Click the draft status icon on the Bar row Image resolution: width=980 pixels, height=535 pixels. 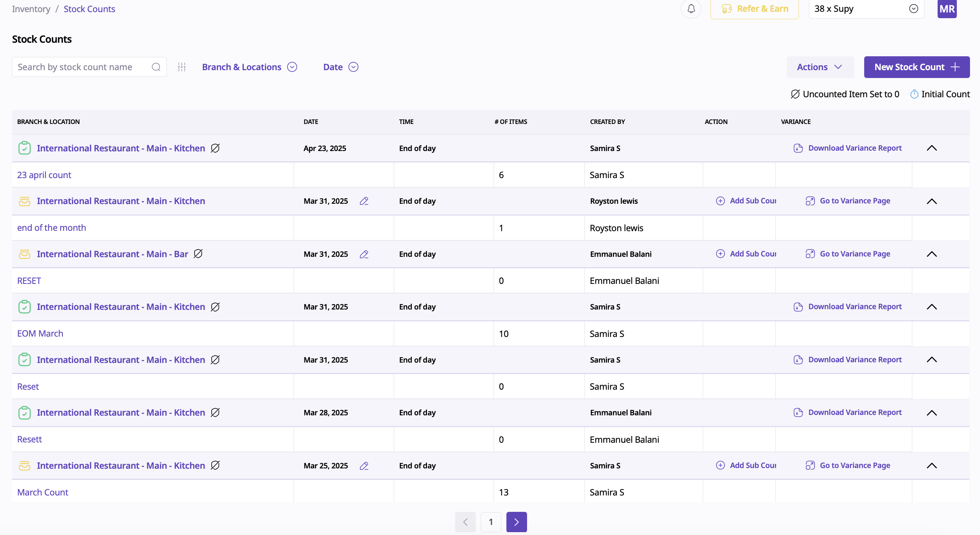pyautogui.click(x=24, y=254)
